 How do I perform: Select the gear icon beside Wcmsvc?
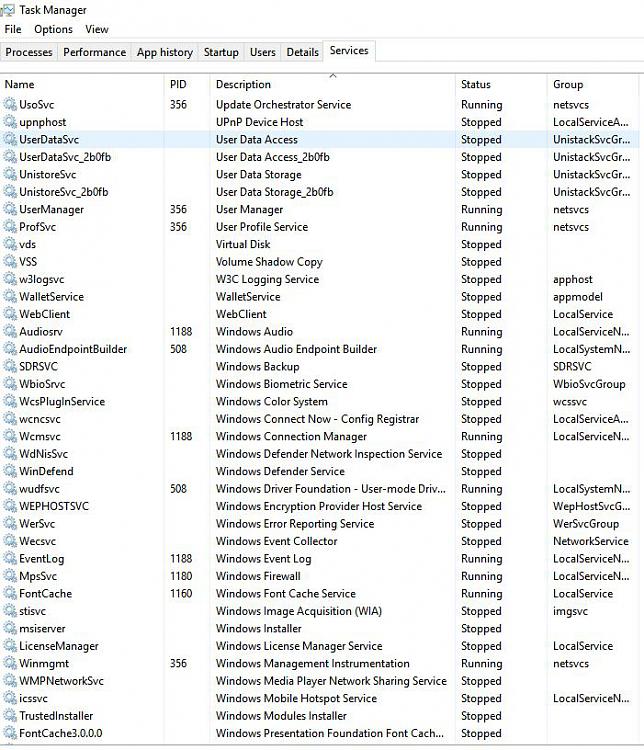coord(10,436)
